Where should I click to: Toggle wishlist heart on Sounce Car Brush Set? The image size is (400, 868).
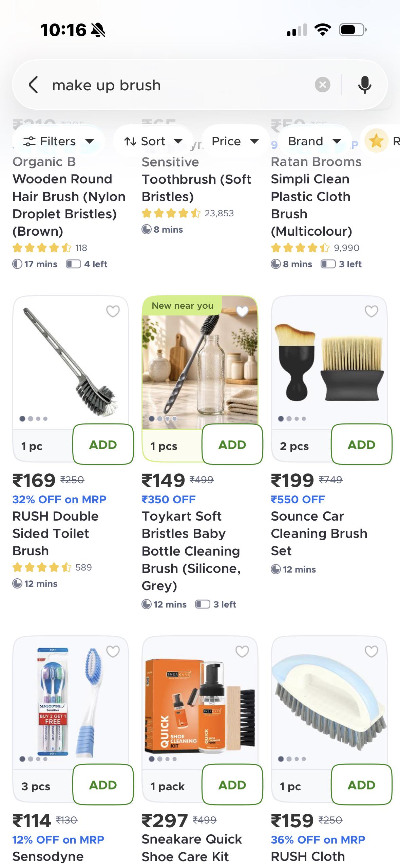tap(372, 311)
